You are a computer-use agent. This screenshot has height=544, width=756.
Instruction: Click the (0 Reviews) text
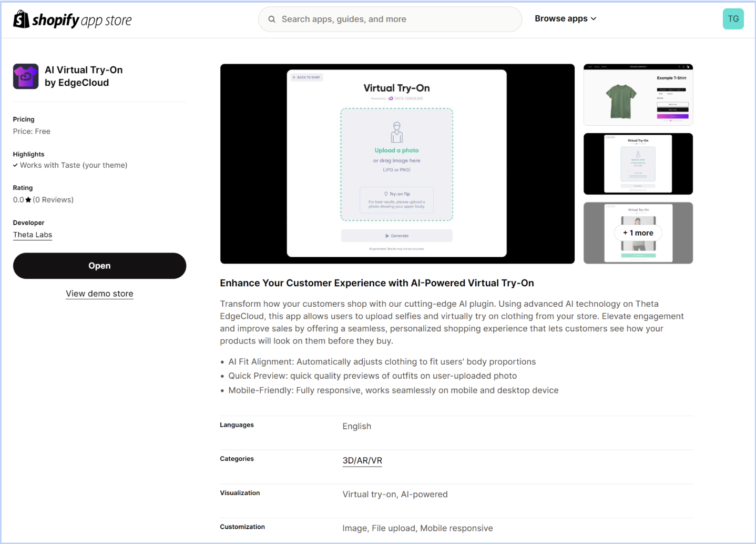pos(53,200)
